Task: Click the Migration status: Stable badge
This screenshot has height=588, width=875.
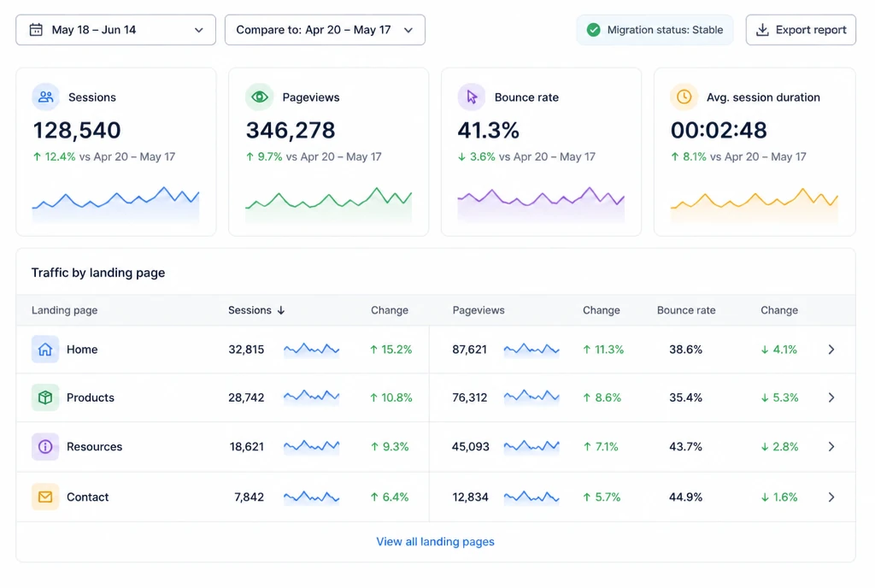Action: (655, 30)
